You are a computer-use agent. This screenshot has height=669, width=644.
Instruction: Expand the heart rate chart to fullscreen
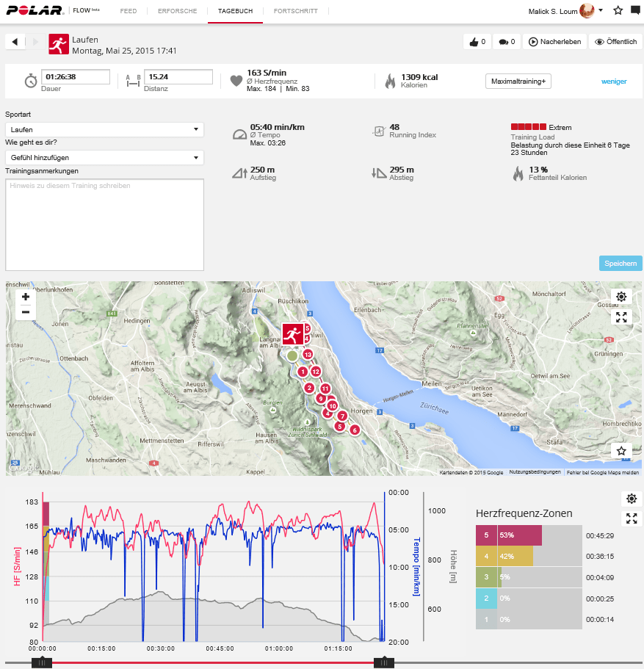pos(631,518)
